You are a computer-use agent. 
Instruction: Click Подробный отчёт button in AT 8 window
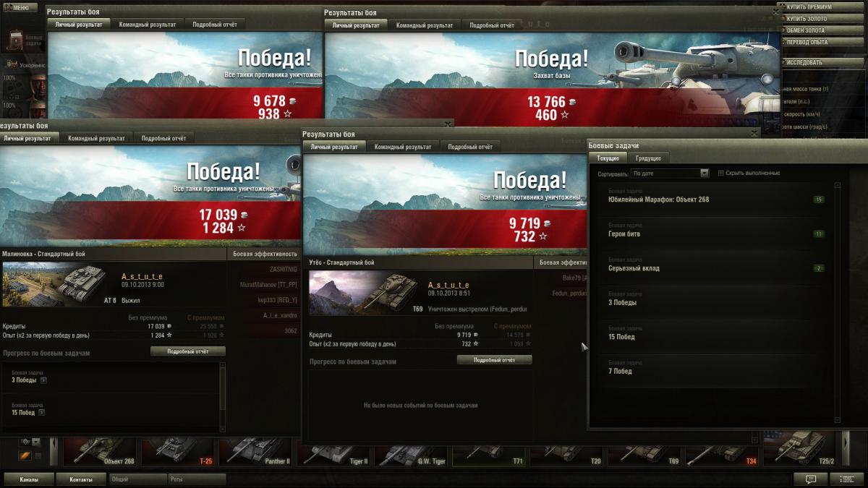(x=188, y=351)
